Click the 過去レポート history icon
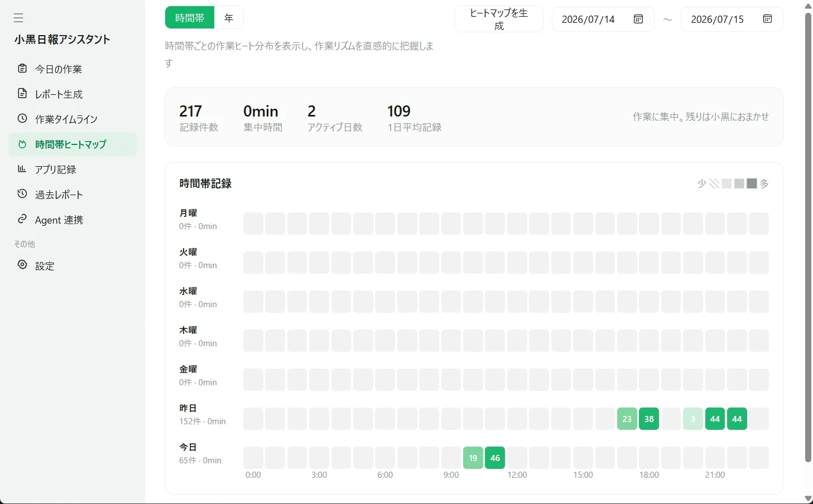The height and width of the screenshot is (504, 813). coord(22,194)
